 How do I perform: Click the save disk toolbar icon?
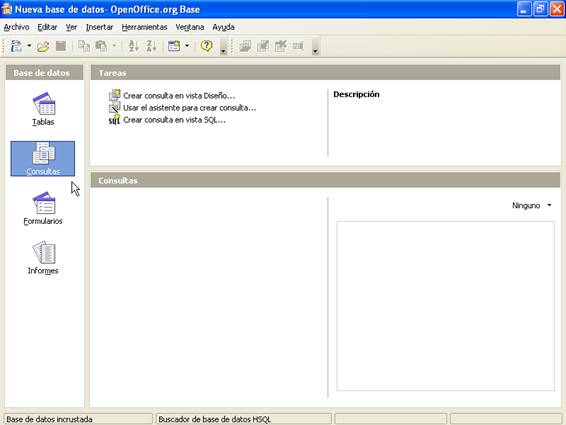pyautogui.click(x=61, y=46)
